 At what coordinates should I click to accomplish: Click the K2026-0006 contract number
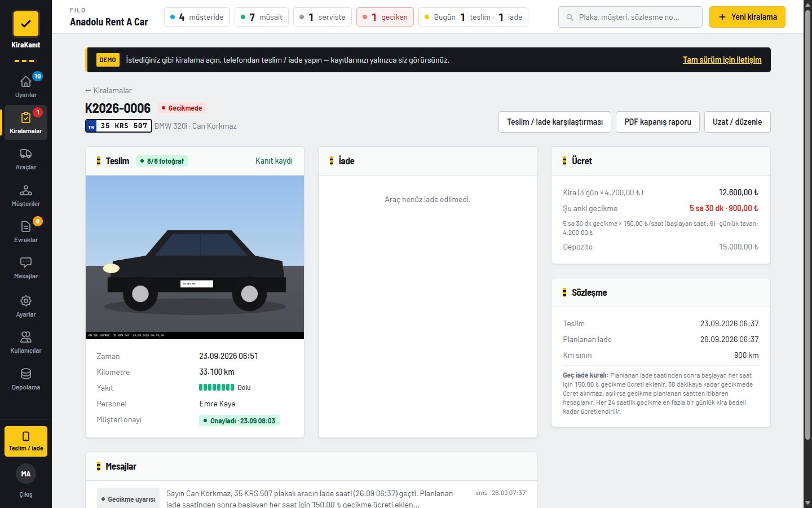(118, 108)
